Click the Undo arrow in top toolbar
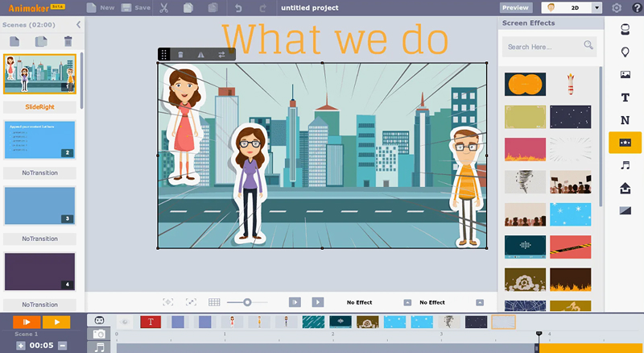644x353 pixels. [237, 8]
